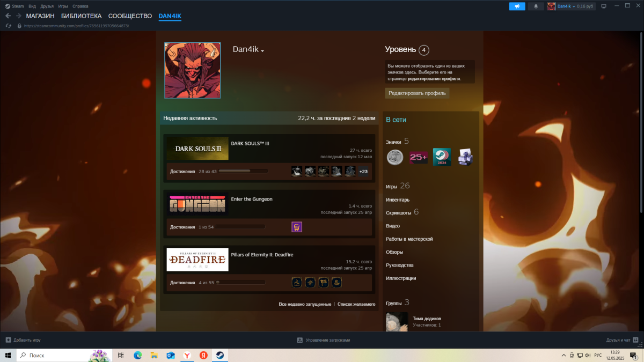Open the Список желаемого link
Screen dimensions: 644x362
(x=356, y=304)
